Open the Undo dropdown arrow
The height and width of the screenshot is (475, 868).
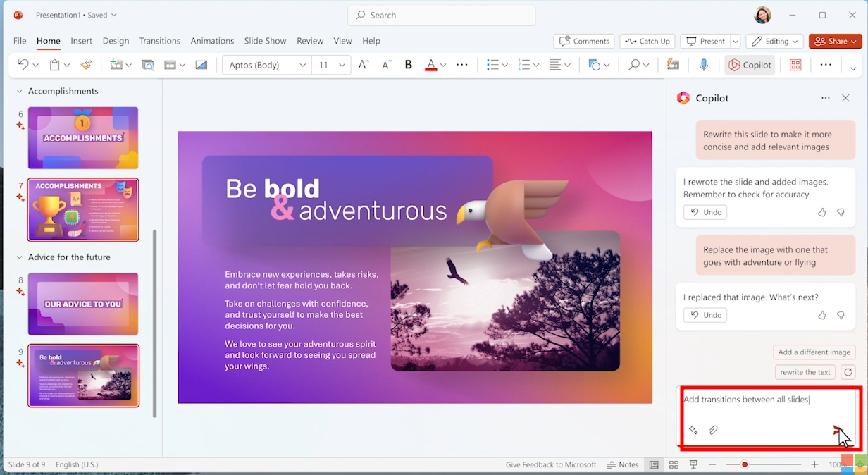36,65
